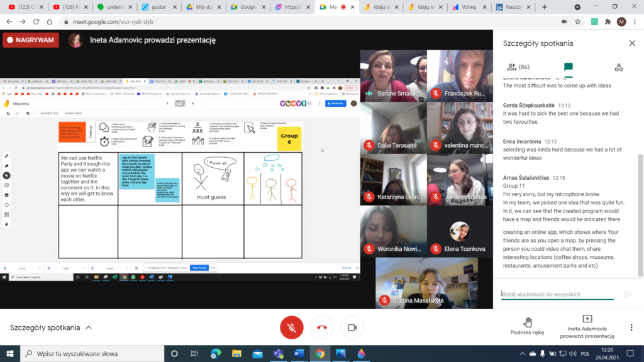
Task: Open the Chrome extensions puzzle icon
Action: 608,21
